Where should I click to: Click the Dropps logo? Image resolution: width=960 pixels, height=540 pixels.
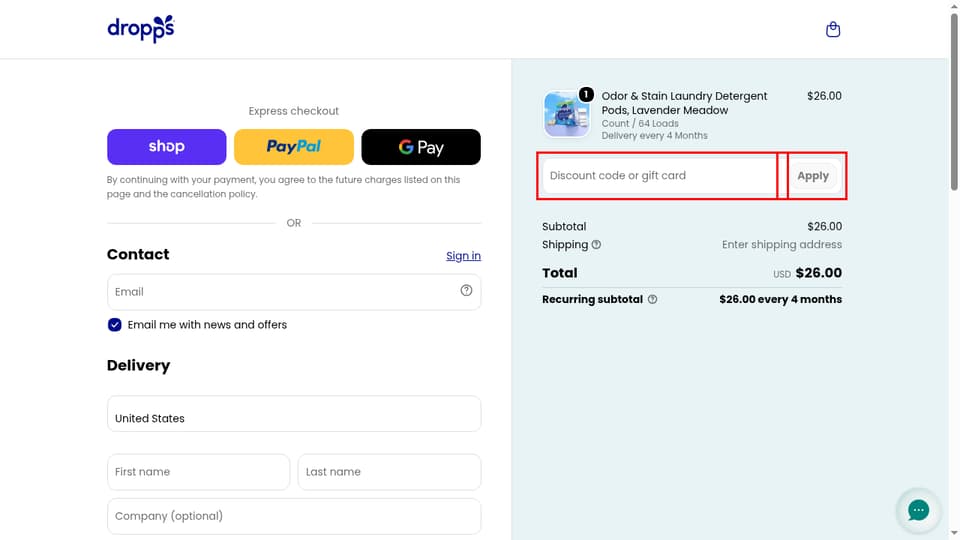click(x=141, y=29)
